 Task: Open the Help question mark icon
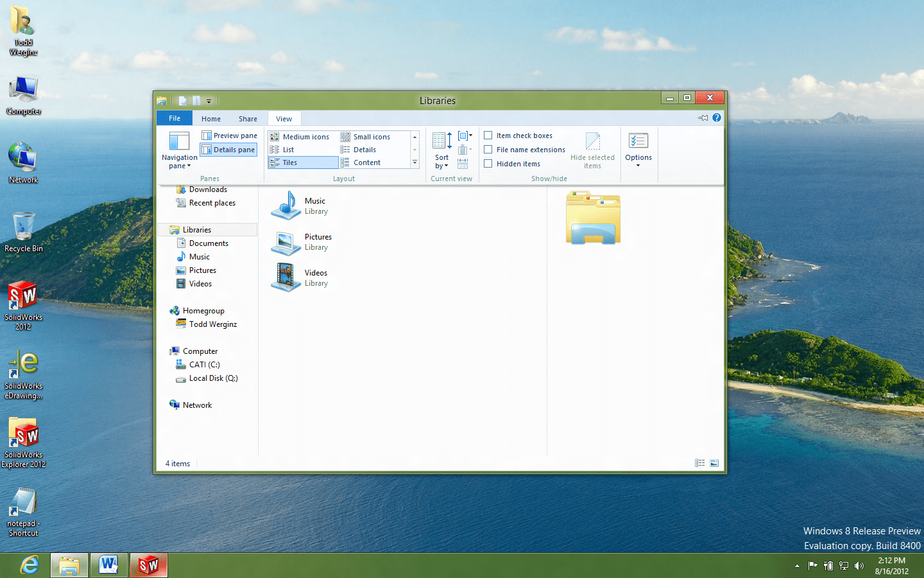[717, 118]
